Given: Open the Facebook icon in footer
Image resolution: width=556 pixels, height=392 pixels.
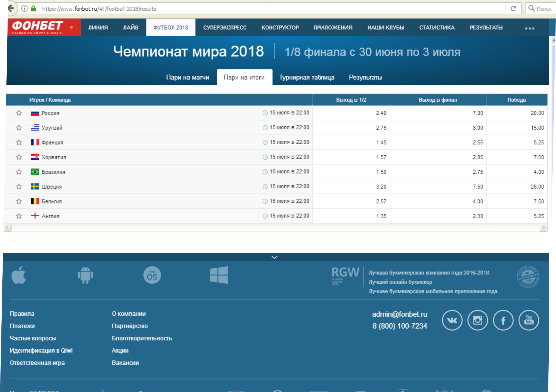Looking at the screenshot, I should point(503,320).
